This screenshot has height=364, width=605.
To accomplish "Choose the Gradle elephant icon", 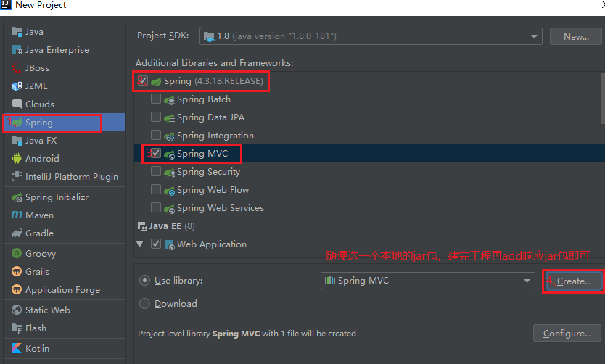I will click(17, 233).
